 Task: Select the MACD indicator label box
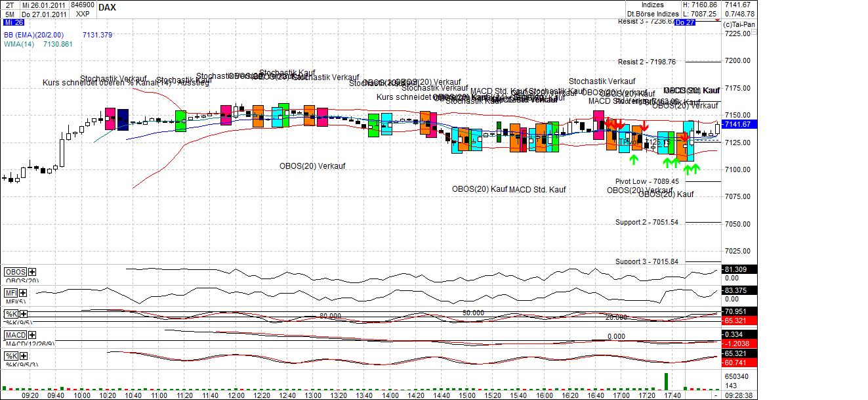click(x=16, y=335)
